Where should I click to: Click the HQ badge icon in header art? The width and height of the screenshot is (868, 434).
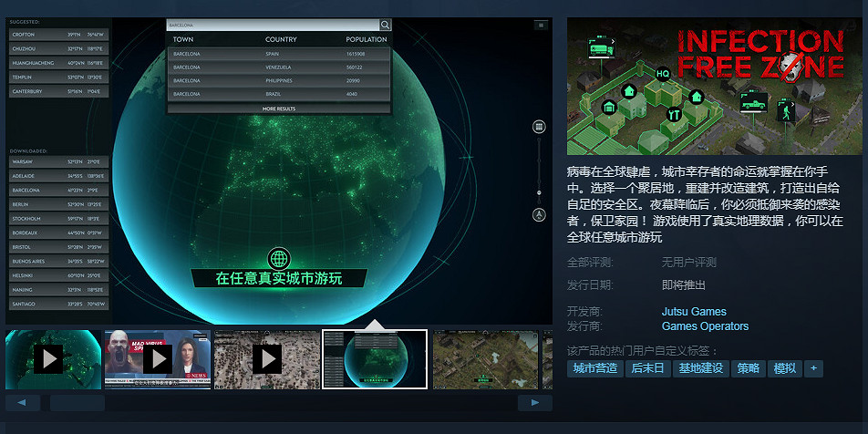point(663,73)
